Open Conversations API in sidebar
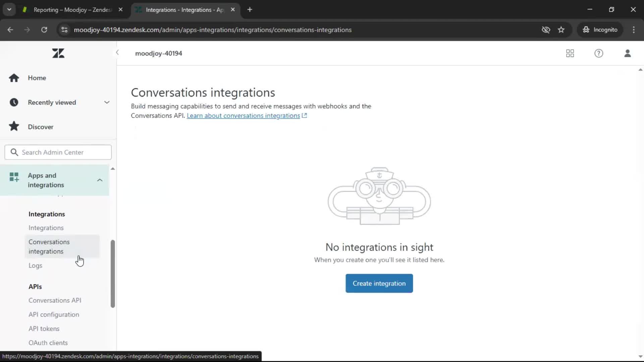This screenshot has width=644, height=362. [x=55, y=300]
